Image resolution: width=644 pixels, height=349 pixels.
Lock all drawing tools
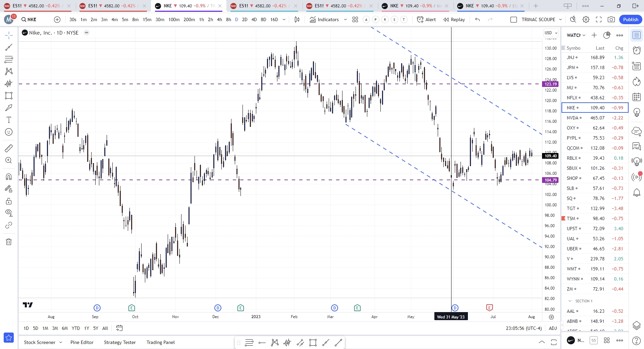coord(9,201)
